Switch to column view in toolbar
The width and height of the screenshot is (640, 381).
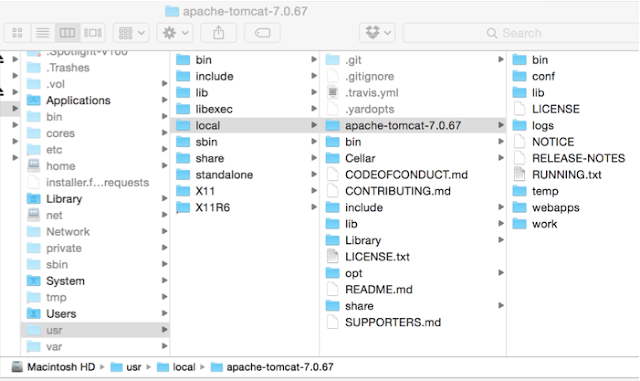pyautogui.click(x=67, y=33)
